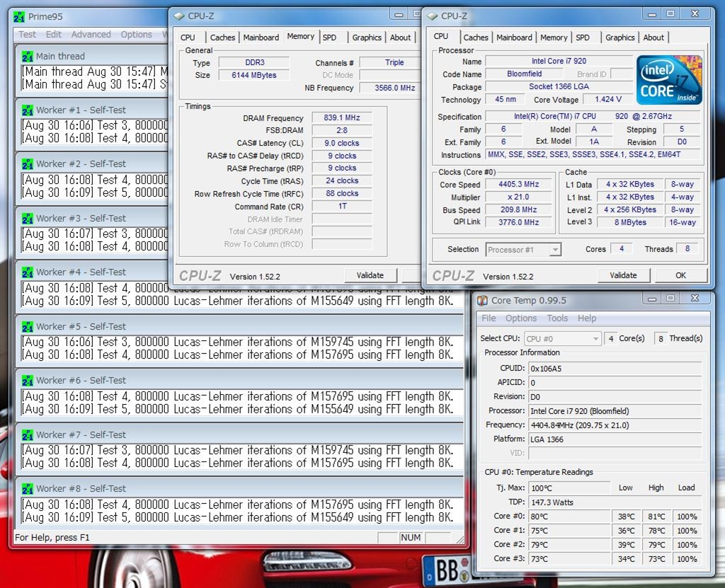The height and width of the screenshot is (588, 725).
Task: Click the Worker #4 Self-Test icon
Action: (28, 272)
